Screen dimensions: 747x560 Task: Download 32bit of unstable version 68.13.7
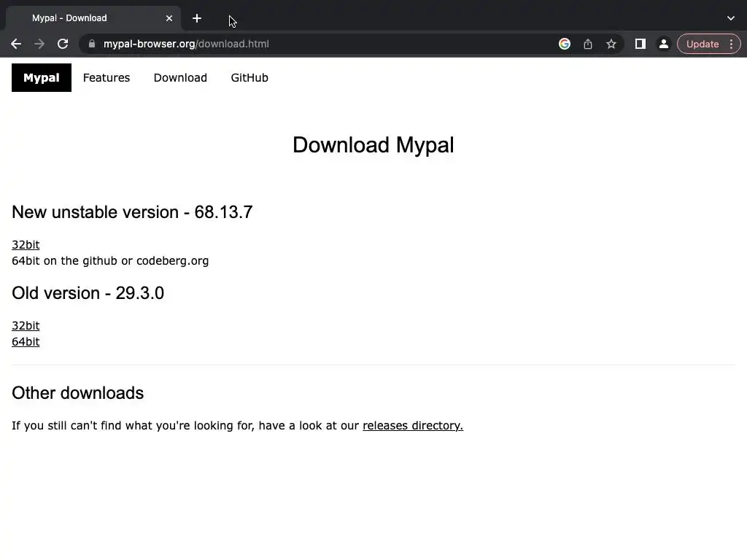26,245
